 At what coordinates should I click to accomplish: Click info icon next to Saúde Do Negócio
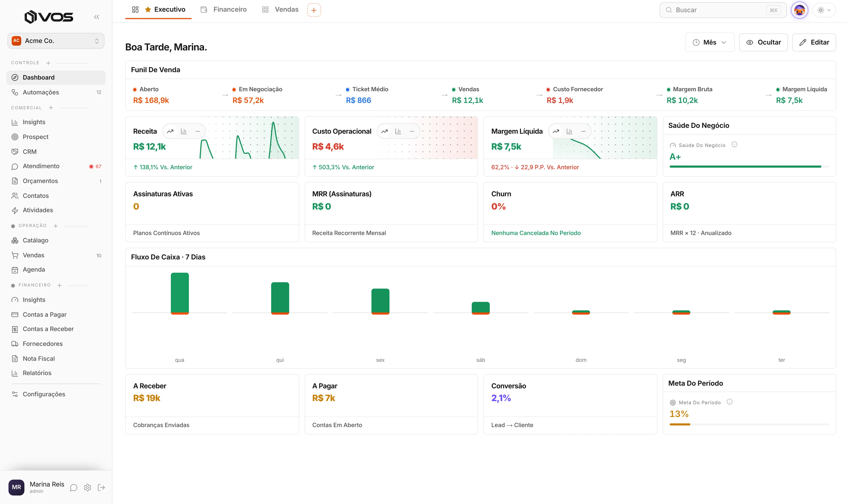pos(734,145)
